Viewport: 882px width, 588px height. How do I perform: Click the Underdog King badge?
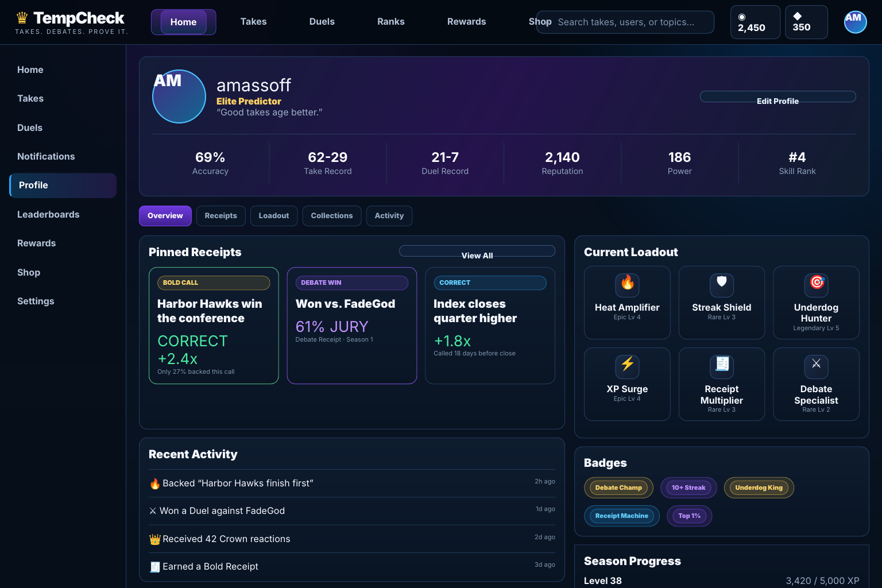tap(759, 488)
